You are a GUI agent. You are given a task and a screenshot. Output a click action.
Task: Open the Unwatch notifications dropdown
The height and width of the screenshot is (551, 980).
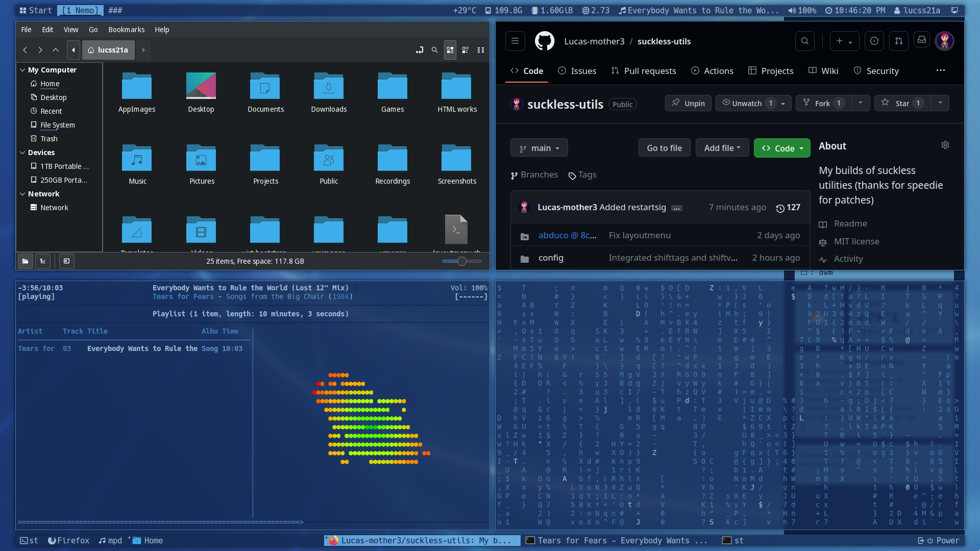pyautogui.click(x=753, y=103)
